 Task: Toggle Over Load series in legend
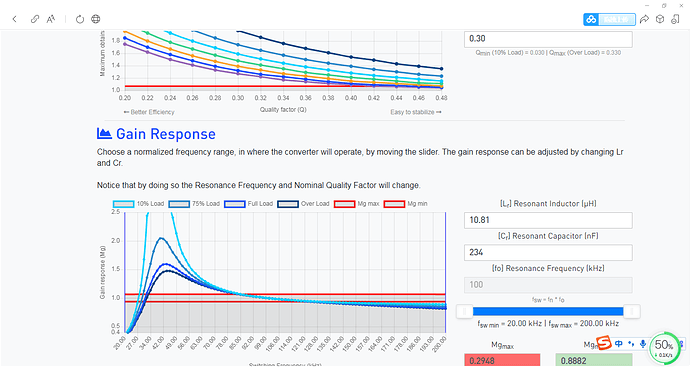tap(303, 204)
